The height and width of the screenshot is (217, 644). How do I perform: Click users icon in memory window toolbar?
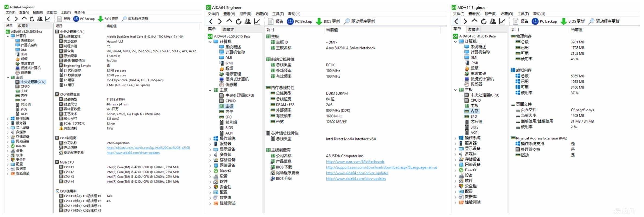[x=493, y=21]
